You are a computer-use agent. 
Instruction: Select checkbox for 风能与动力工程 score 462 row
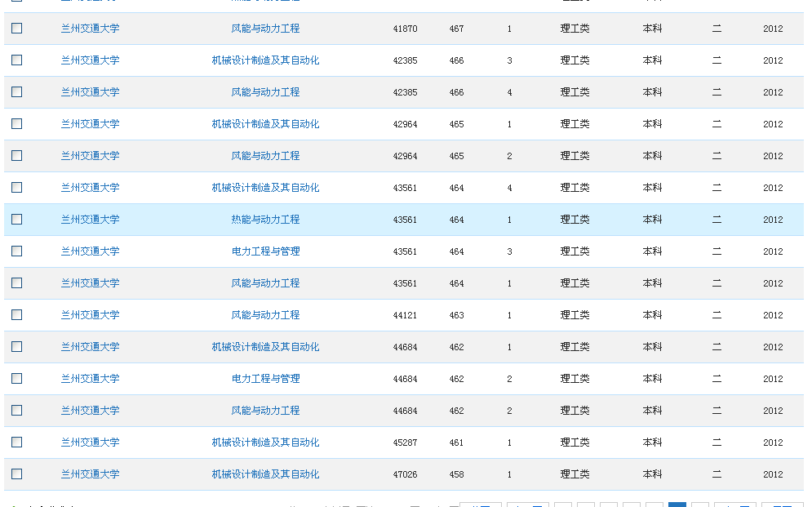pos(16,410)
